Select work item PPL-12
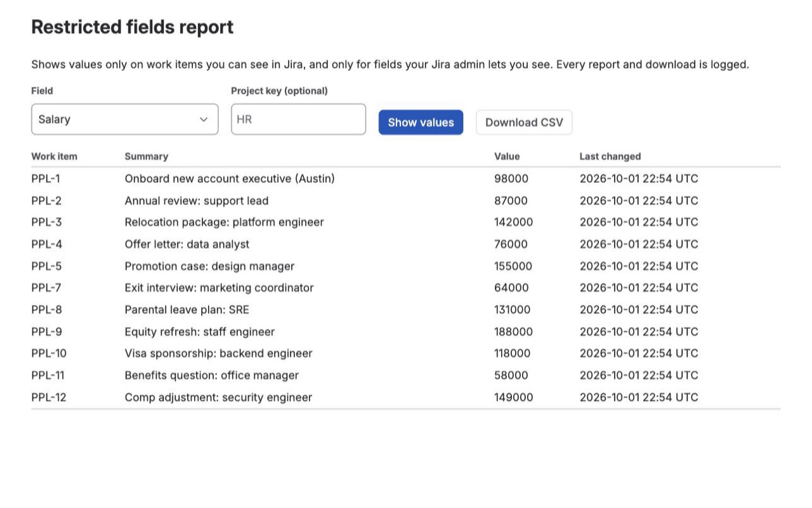Image resolution: width=812 pixels, height=508 pixels. (49, 398)
